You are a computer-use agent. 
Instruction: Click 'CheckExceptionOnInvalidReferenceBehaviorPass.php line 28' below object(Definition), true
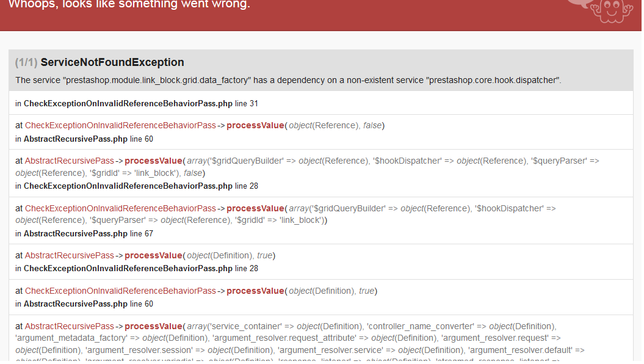(141, 268)
